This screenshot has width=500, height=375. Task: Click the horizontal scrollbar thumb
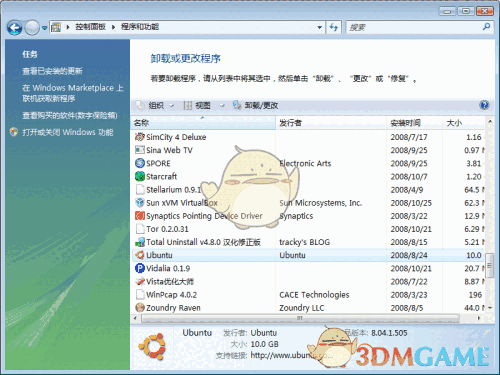click(300, 318)
